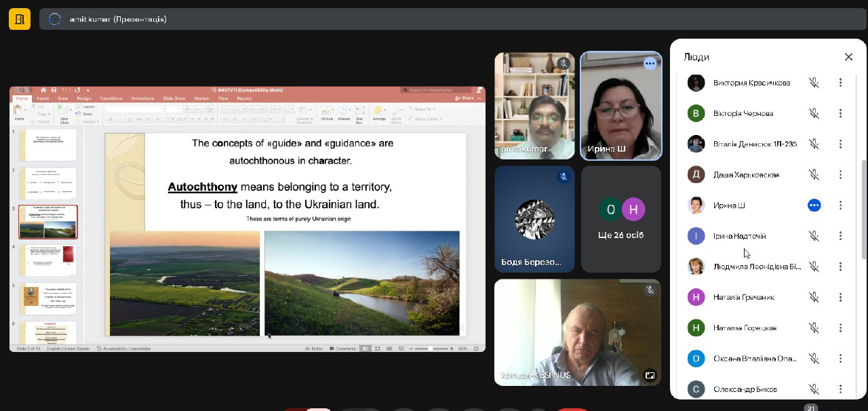Click the PowerPoint zoom slider
Image resolution: width=868 pixels, height=411 pixels.
(430, 349)
